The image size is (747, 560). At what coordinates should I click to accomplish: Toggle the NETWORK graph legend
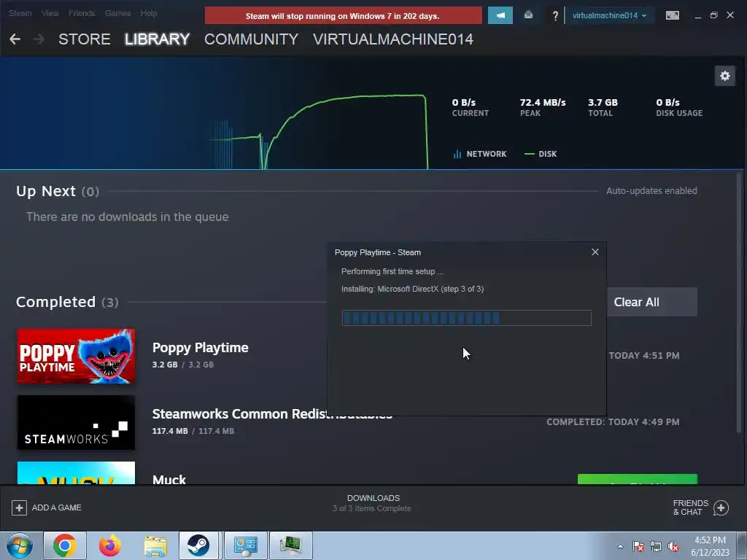tap(480, 154)
